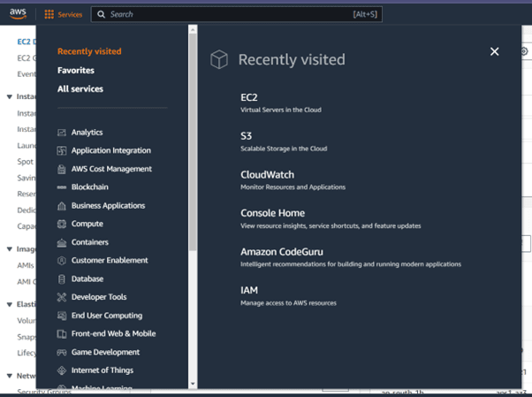Click the Application Integration category icon
532x397 pixels.
coord(62,150)
